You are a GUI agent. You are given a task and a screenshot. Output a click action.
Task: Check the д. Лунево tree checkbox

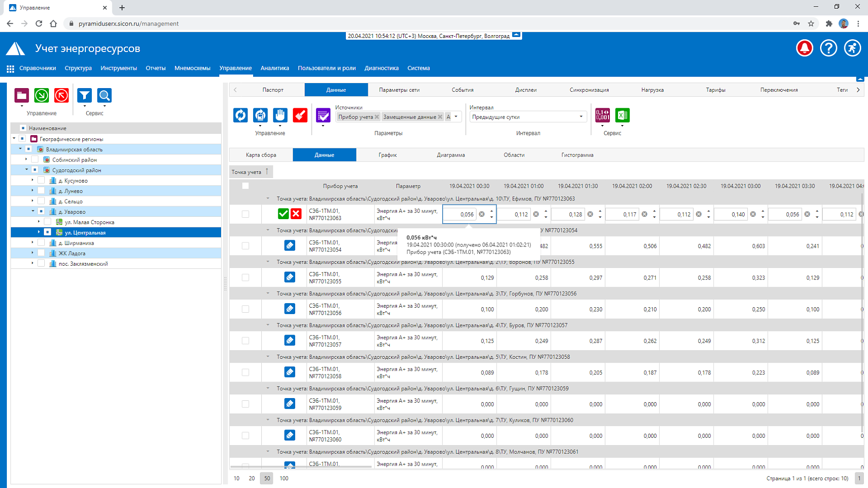point(41,191)
